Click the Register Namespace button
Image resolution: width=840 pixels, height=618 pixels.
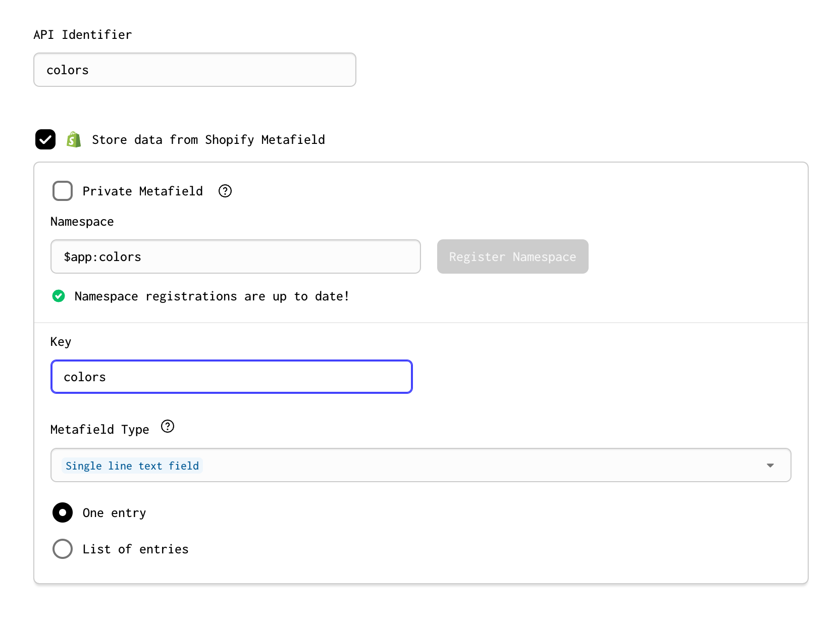pos(513,256)
